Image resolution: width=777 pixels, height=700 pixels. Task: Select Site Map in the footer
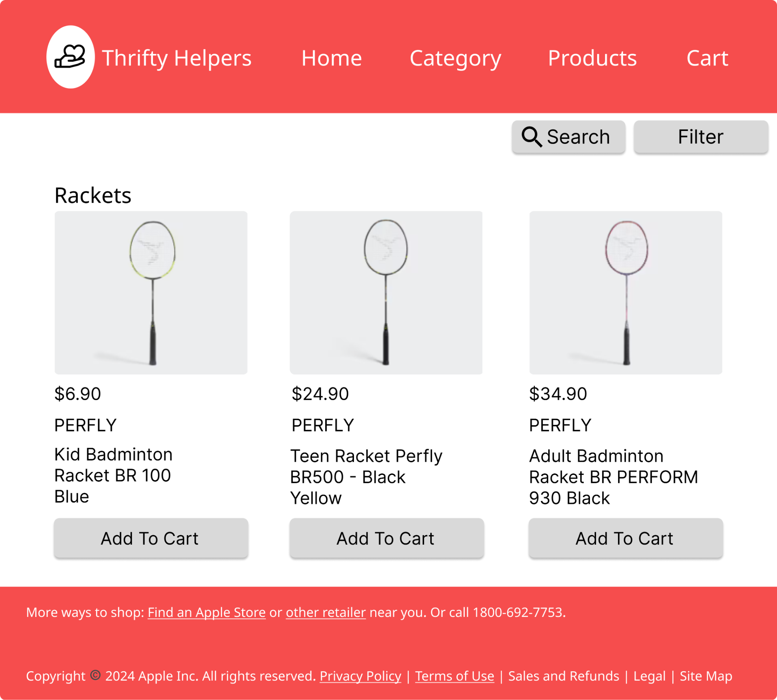[706, 676]
